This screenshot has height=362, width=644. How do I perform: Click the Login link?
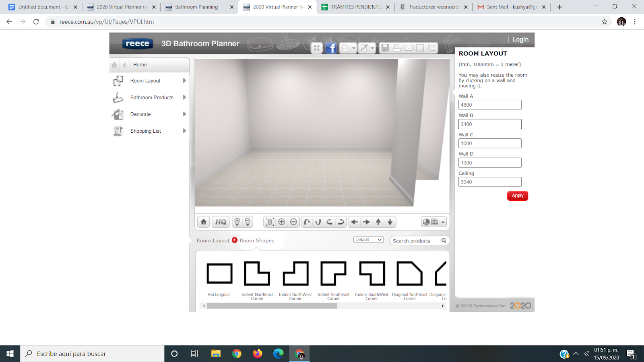tap(520, 39)
